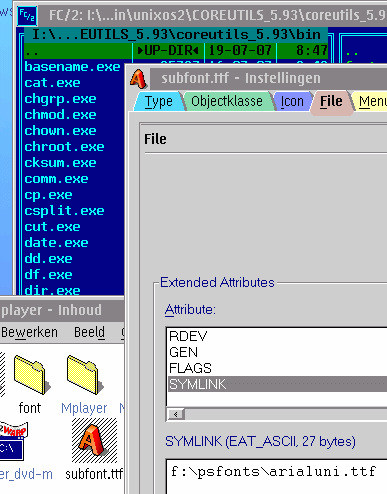Viewport: 387px width, 494px height.
Task: Select chmod.exe in FC/2 file list
Action: pos(60,115)
